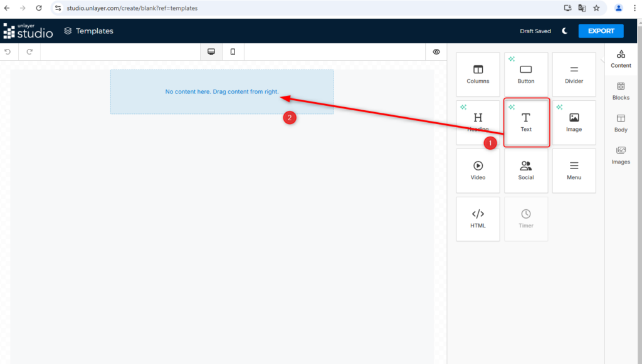Switch to mobile view
The height and width of the screenshot is (364, 642).
pyautogui.click(x=233, y=52)
